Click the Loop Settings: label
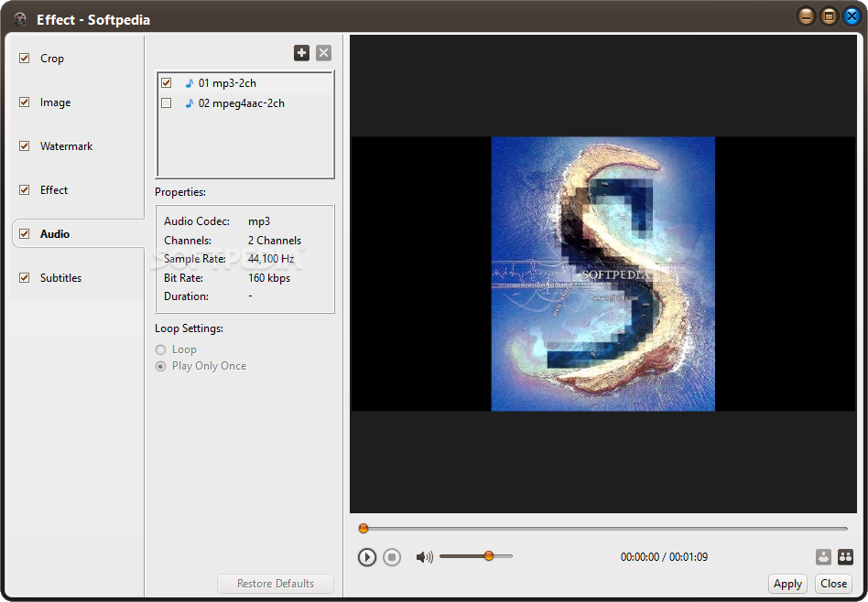 (189, 328)
